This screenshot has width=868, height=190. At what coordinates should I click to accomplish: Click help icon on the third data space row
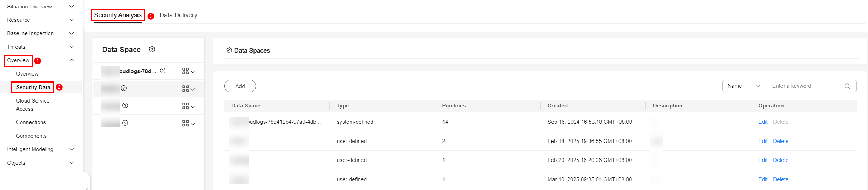point(125,105)
